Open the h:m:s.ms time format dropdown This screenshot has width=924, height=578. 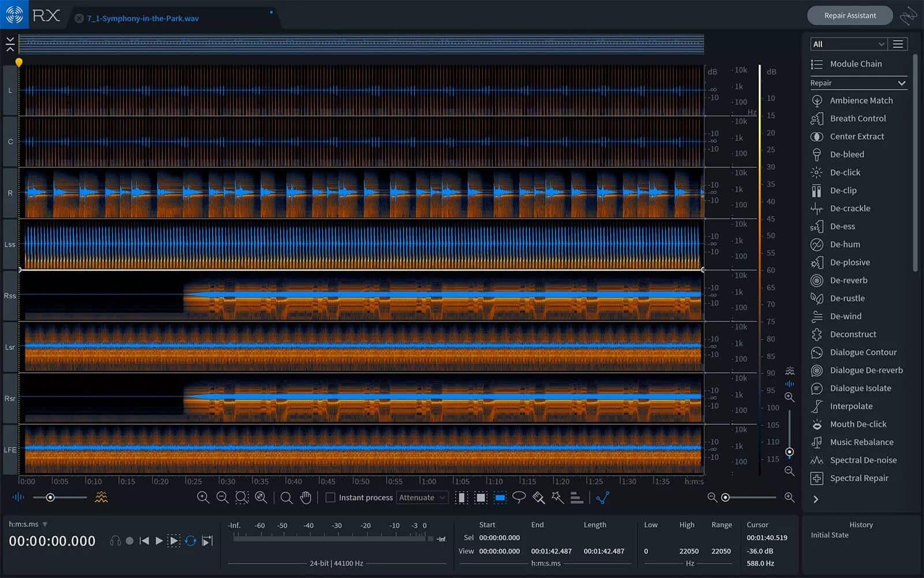28,524
